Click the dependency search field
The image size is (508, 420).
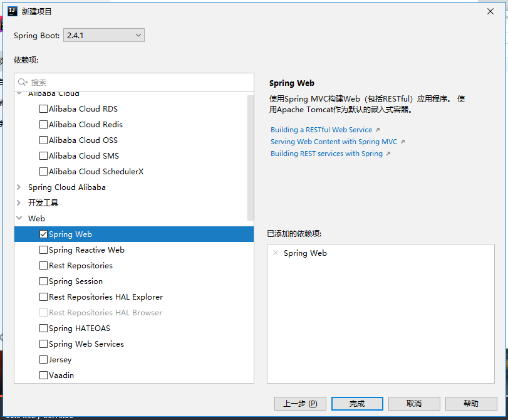coord(134,82)
